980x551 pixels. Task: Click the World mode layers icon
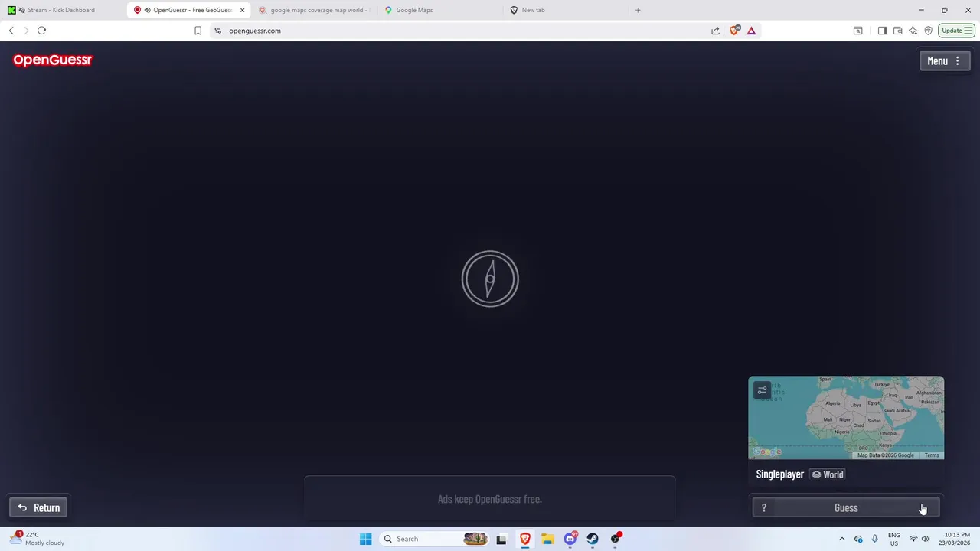click(x=816, y=474)
